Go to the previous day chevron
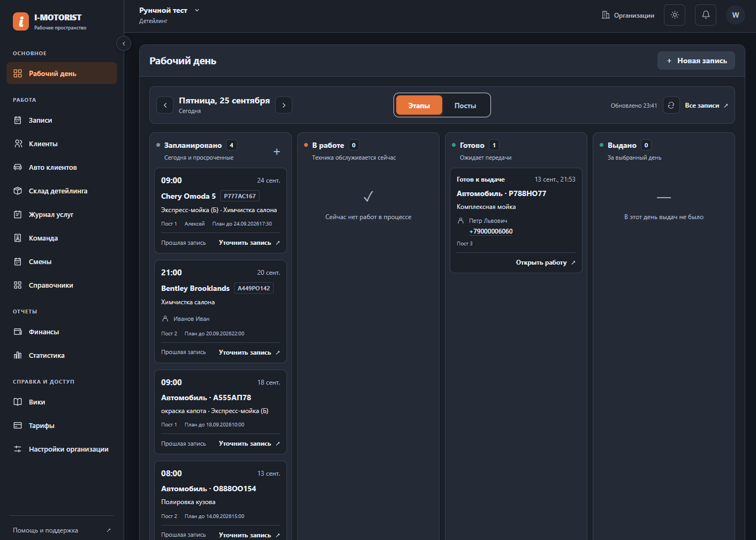Screen dimensions: 756x540 165,106
